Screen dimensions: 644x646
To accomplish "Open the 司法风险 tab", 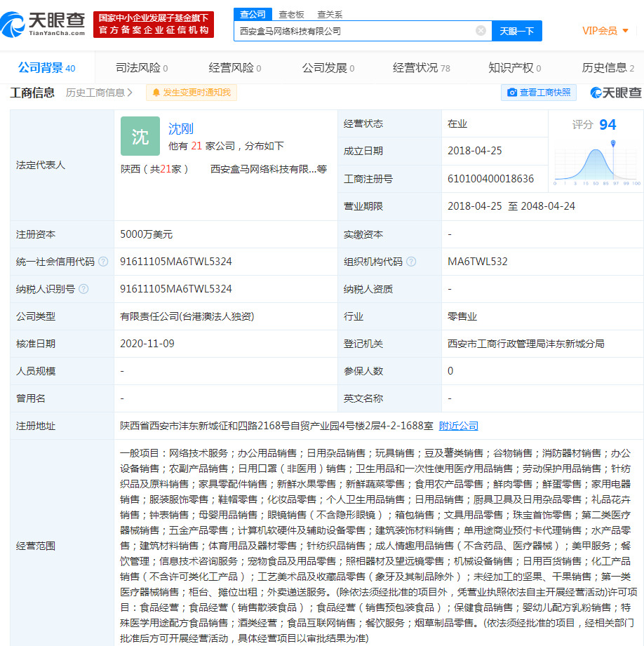I will coord(142,68).
